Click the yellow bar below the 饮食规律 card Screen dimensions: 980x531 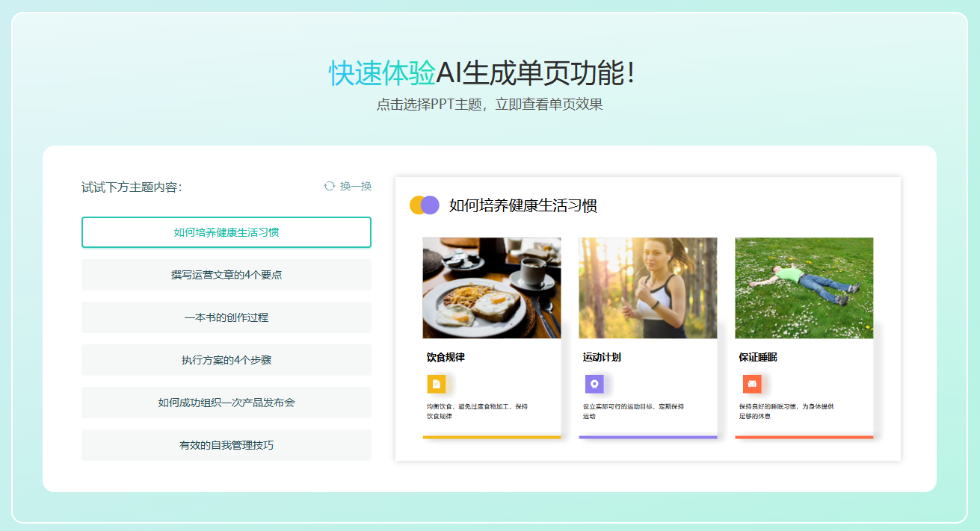[x=492, y=437]
